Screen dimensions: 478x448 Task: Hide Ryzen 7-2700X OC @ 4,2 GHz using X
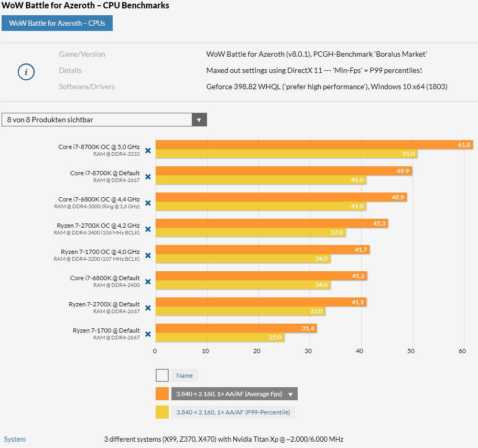148,229
